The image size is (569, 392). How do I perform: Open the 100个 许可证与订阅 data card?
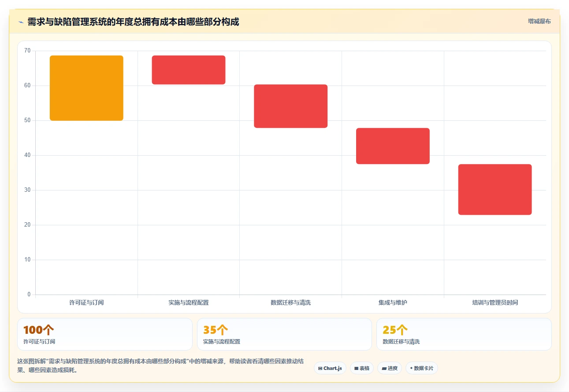[105, 334]
